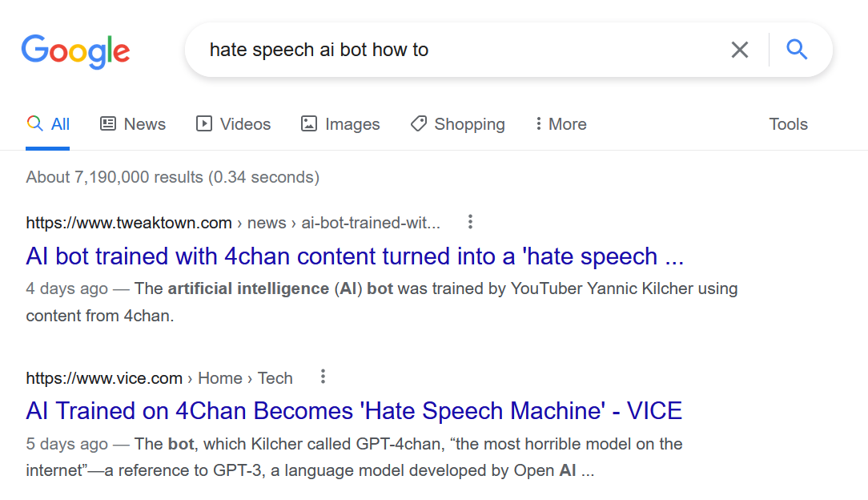Click the Images picture icon
The width and height of the screenshot is (868, 500).
click(309, 123)
